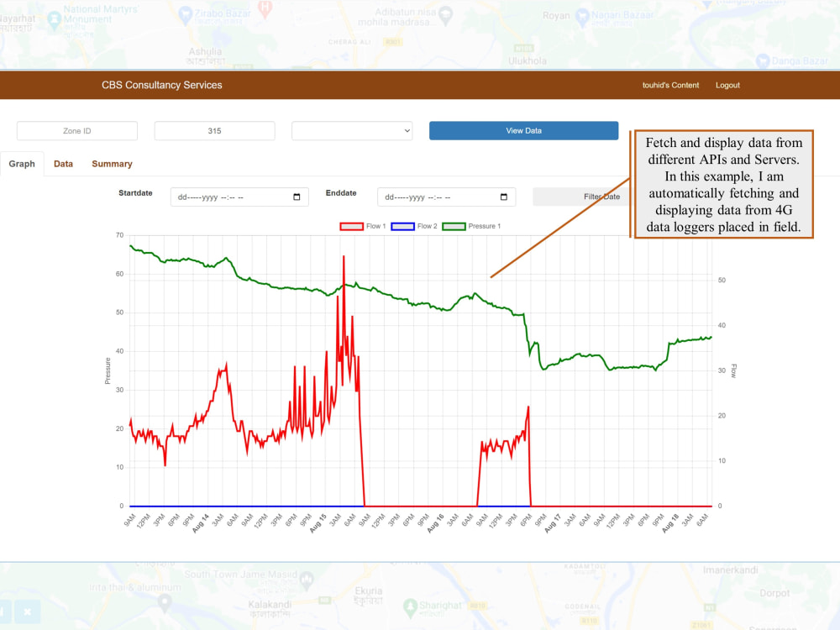Click the Pressure y-axis title
This screenshot has height=630, width=840.
click(108, 370)
